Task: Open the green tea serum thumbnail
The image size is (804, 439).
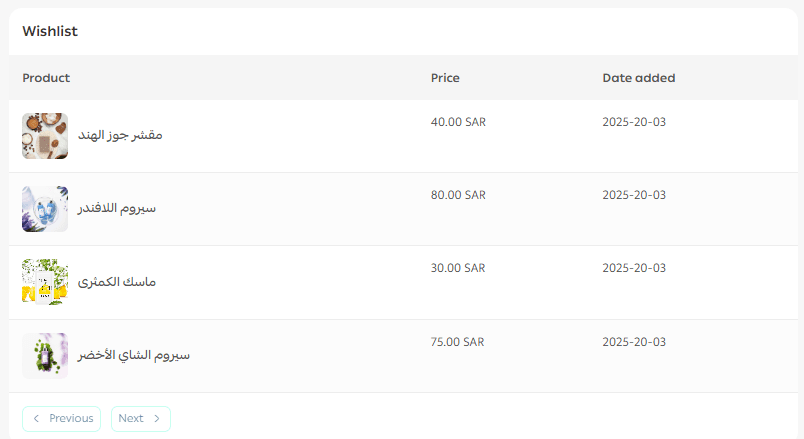Action: click(x=45, y=356)
